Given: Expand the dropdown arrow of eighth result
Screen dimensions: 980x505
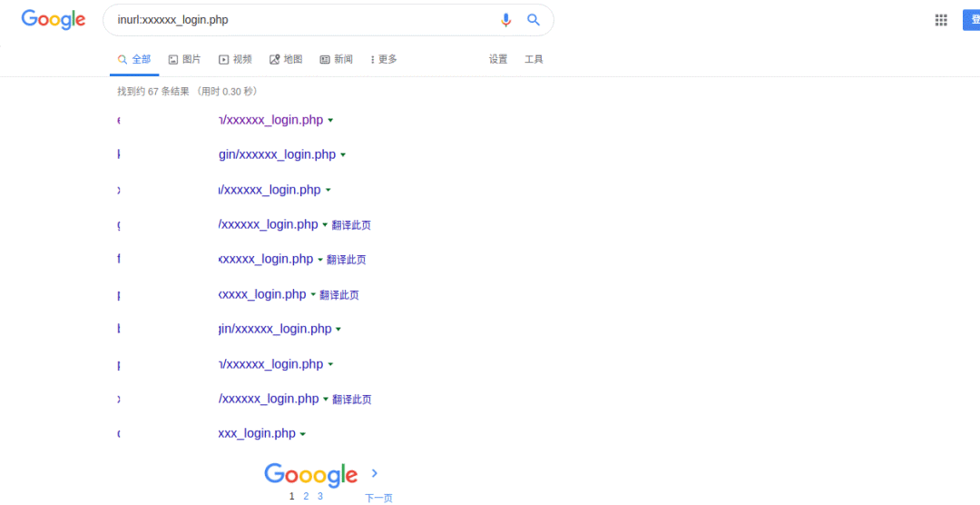Looking at the screenshot, I should click(330, 364).
